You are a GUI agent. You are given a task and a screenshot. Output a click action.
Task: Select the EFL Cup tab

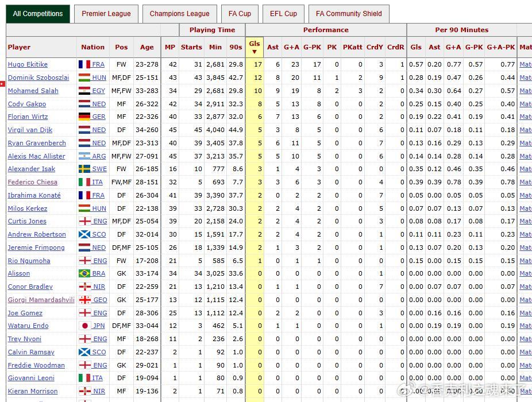click(x=283, y=14)
